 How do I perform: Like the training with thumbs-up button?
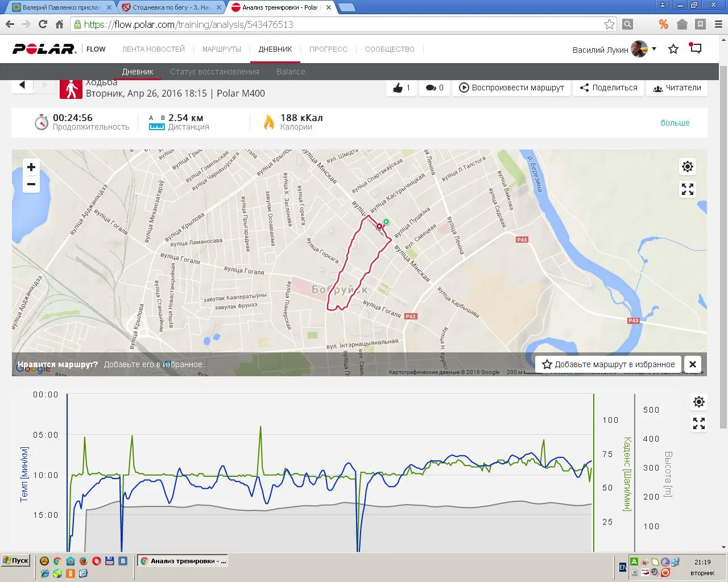[x=402, y=88]
